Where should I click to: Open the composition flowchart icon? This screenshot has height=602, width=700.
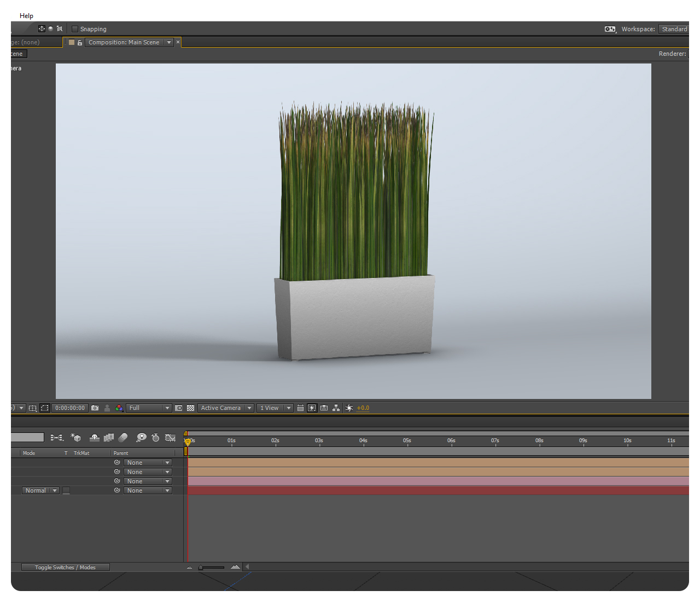coord(336,408)
